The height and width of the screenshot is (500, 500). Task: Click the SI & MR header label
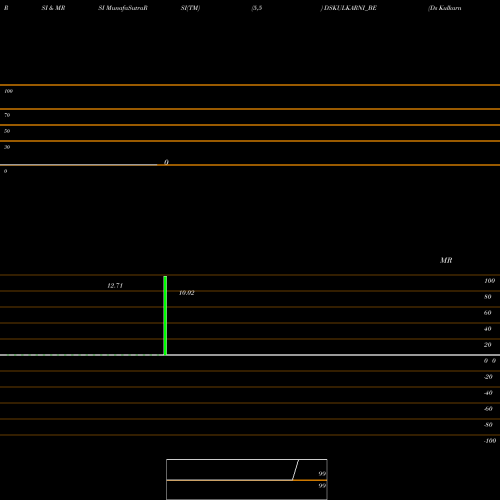(53, 8)
